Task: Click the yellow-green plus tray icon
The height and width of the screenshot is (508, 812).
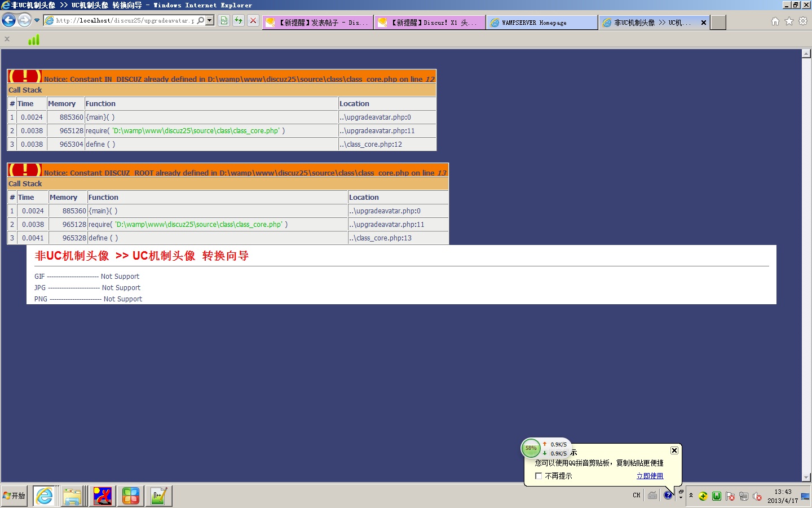Action: point(703,496)
